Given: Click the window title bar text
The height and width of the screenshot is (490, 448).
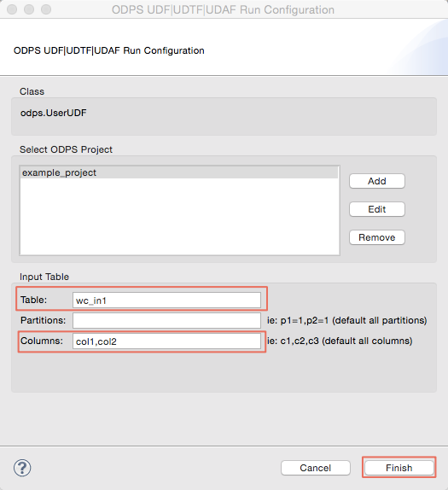Looking at the screenshot, I should 223,9.
